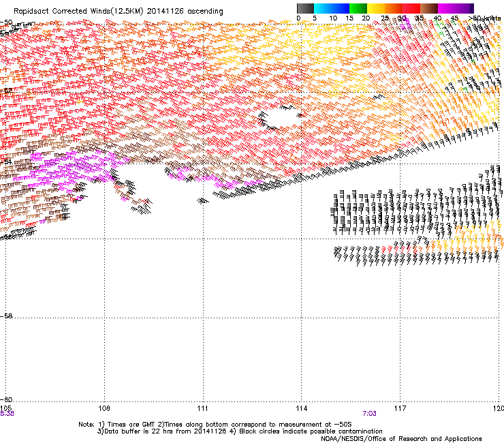The width and height of the screenshot is (504, 443).
Task: Click the '108' longitude axis label
Action: [104, 408]
